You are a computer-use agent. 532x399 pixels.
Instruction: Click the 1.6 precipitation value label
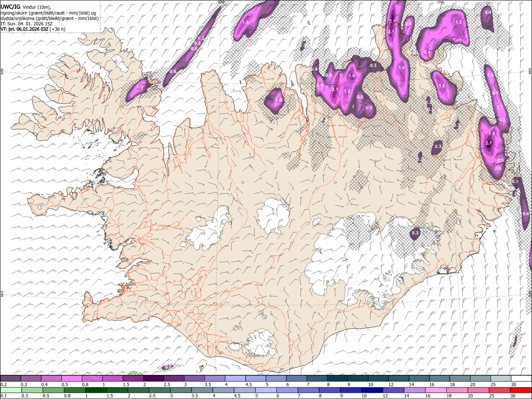click(x=442, y=86)
